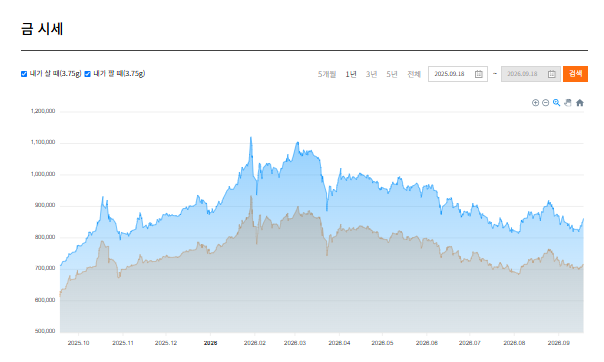This screenshot has height=362, width=604.
Task: Select the 1년 period tab
Action: click(351, 74)
